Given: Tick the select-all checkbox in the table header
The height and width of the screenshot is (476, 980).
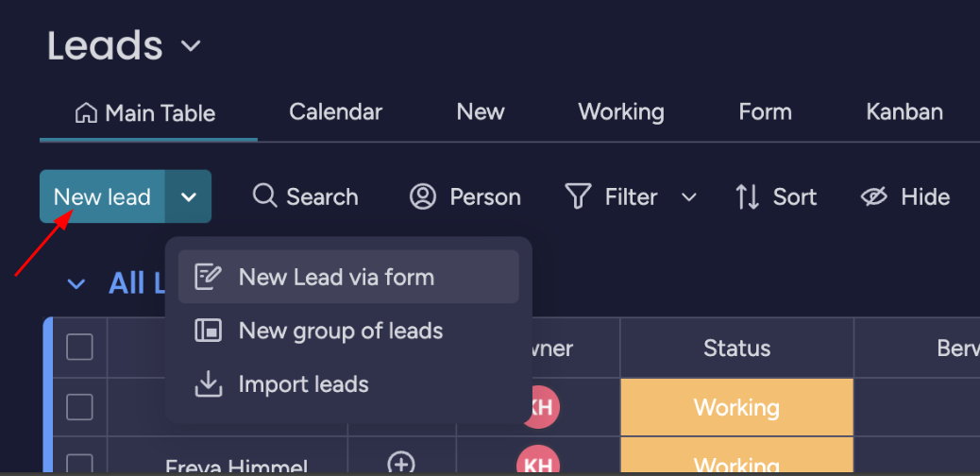Looking at the screenshot, I should pos(79,348).
